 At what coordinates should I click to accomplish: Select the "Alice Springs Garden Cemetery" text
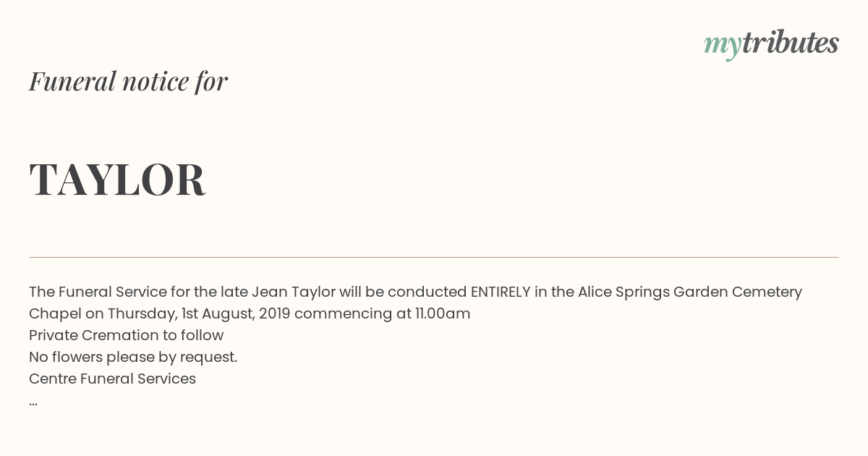coord(689,292)
